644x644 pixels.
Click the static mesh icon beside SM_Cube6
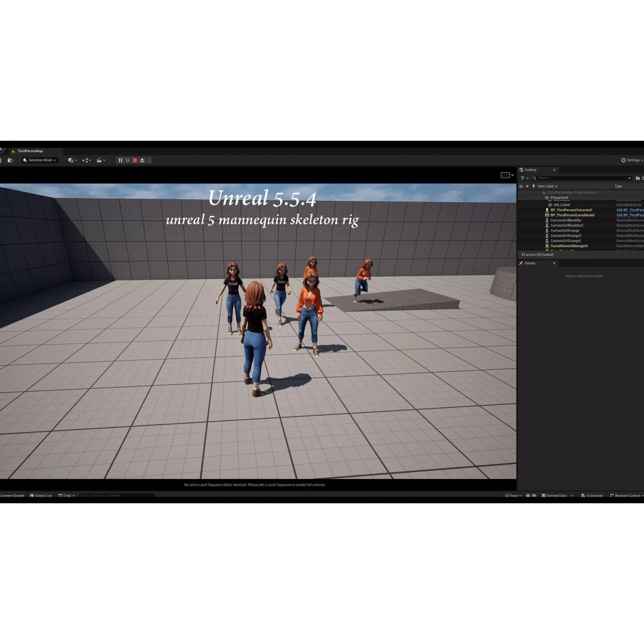click(x=550, y=205)
